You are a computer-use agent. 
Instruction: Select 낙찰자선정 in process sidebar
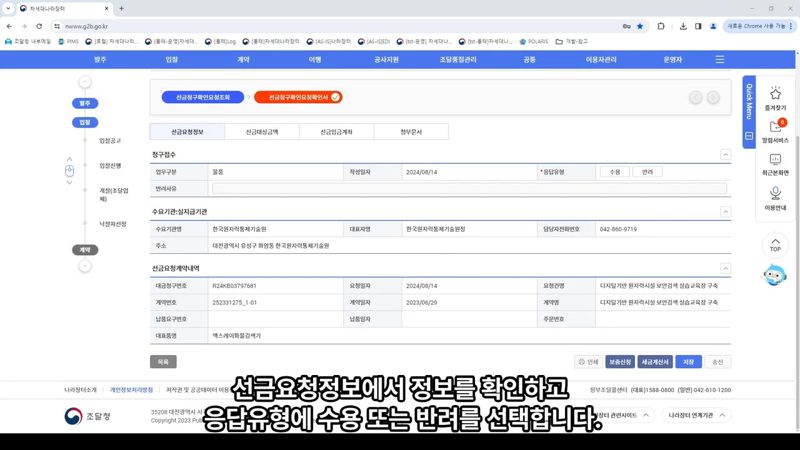[113, 224]
